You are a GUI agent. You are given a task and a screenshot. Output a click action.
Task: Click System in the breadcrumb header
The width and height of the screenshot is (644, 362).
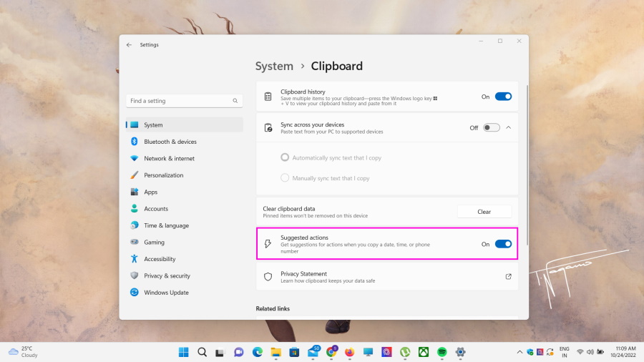tap(274, 66)
